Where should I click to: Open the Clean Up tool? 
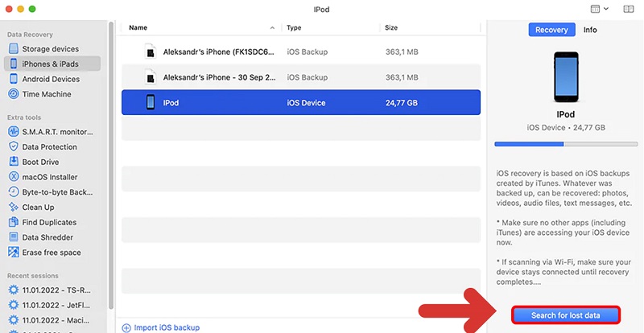point(39,207)
